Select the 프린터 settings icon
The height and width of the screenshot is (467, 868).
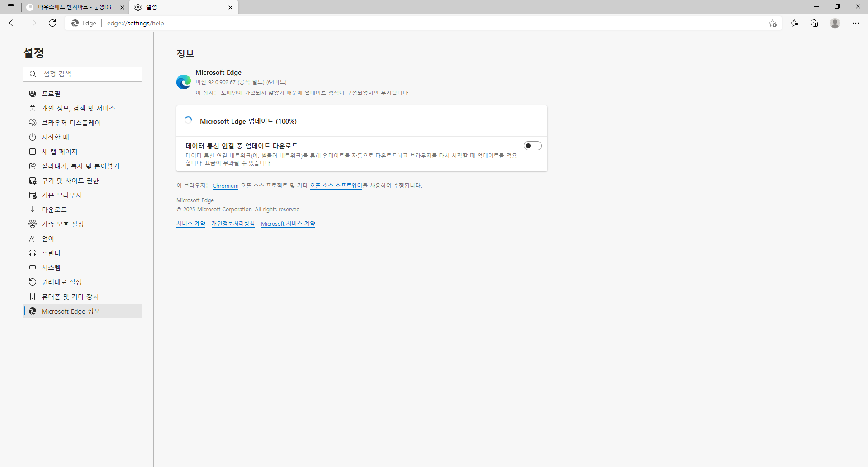click(x=32, y=253)
